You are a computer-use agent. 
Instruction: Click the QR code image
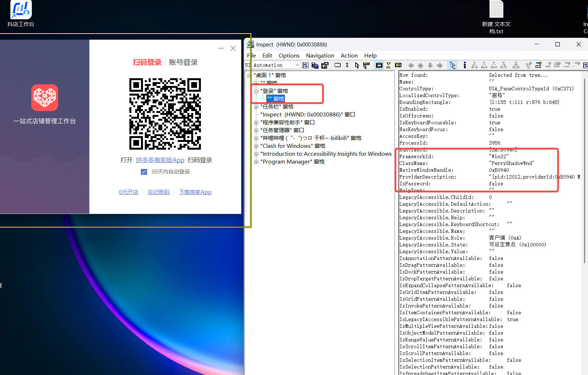(x=165, y=114)
